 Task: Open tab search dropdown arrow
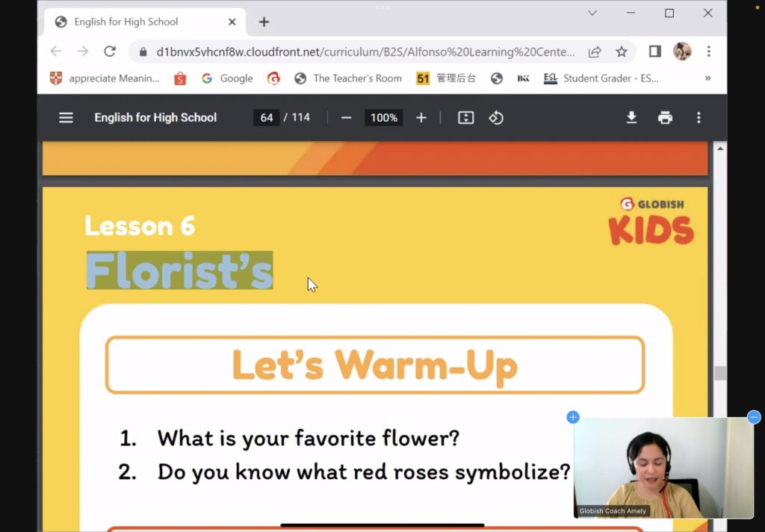pos(592,13)
